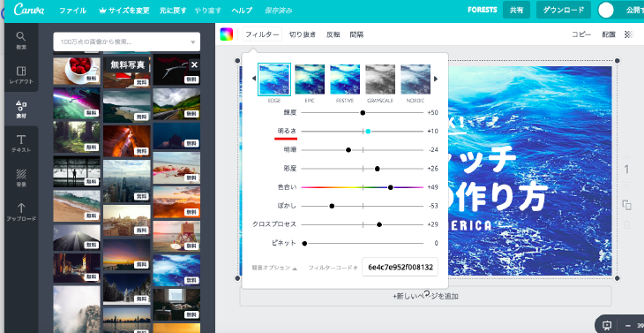Select the 素材 elements sidebar icon
This screenshot has height=333, width=644.
click(21, 110)
